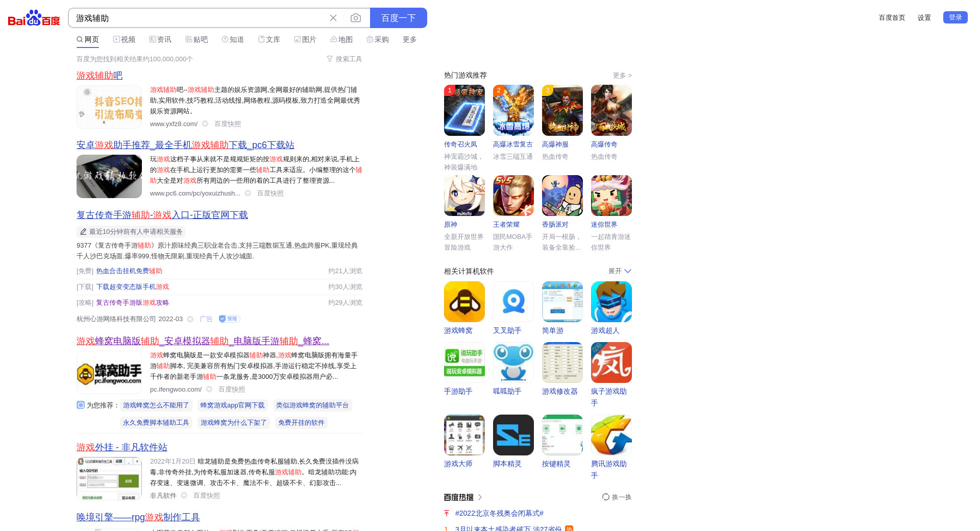Refresh hot searches with 换一换
Viewport: 980px width, 531px height.
617,497
